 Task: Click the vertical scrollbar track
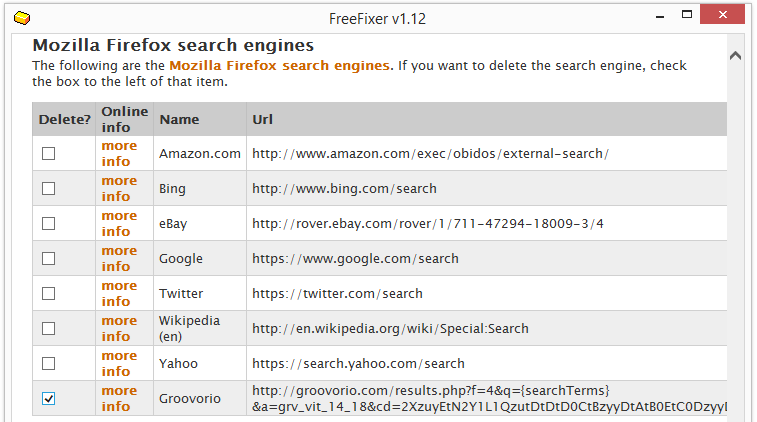point(735,241)
